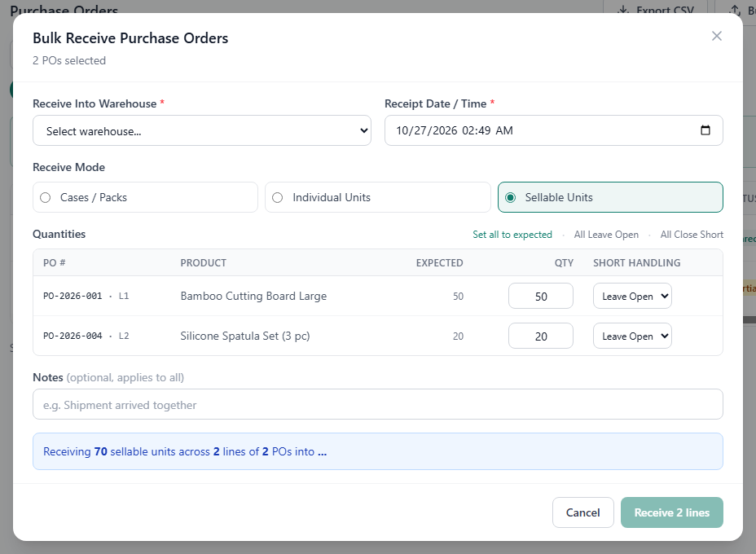
Task: Select Sellable Units receive mode
Action: click(610, 197)
